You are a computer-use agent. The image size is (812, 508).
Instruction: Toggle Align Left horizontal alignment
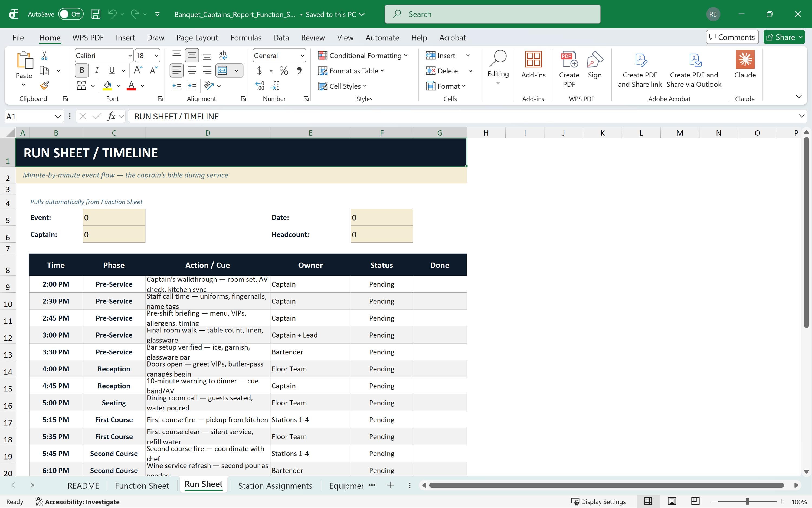176,70
